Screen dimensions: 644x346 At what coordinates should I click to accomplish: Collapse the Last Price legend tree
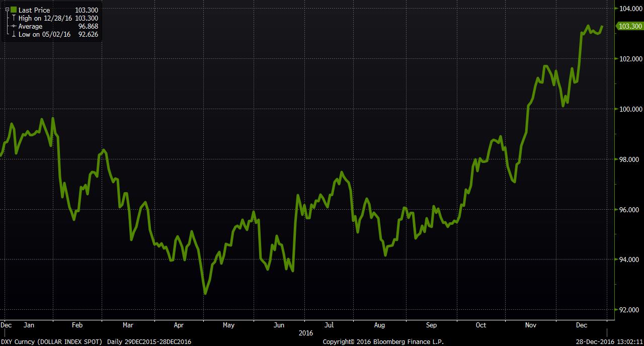(x=7, y=10)
